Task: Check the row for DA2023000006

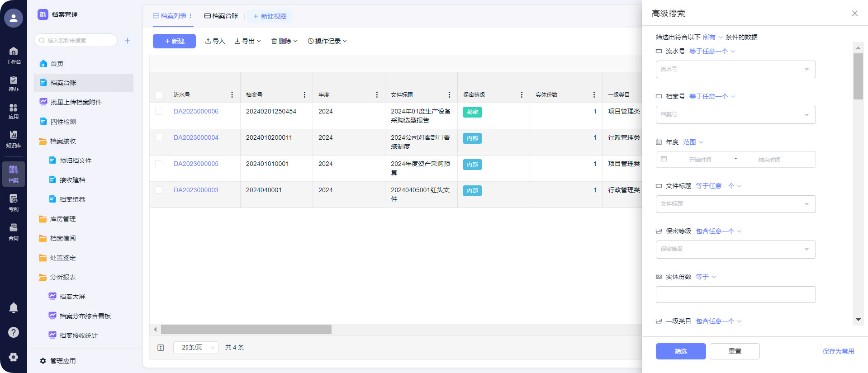Action: click(159, 111)
